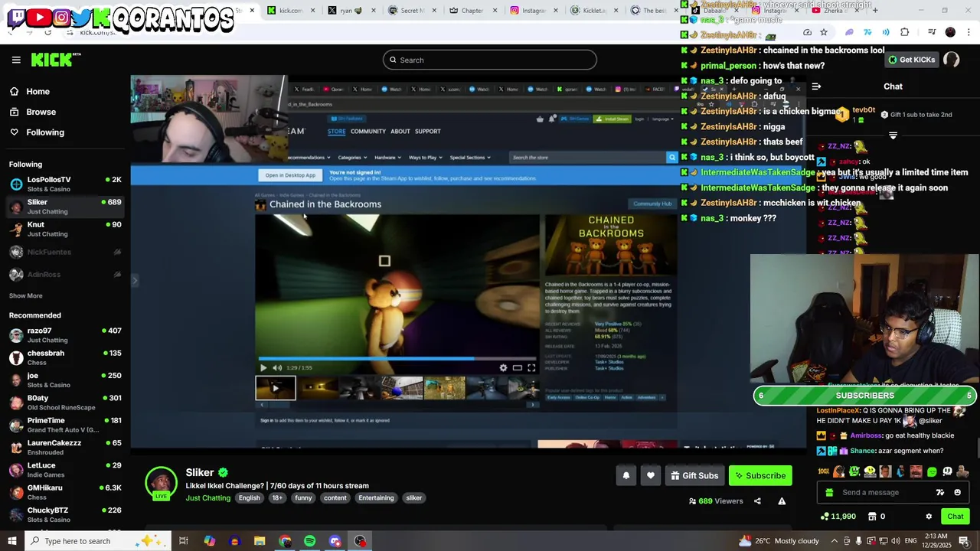The image size is (980, 551).
Task: Open chat settings with the gear icon
Action: coord(929,517)
